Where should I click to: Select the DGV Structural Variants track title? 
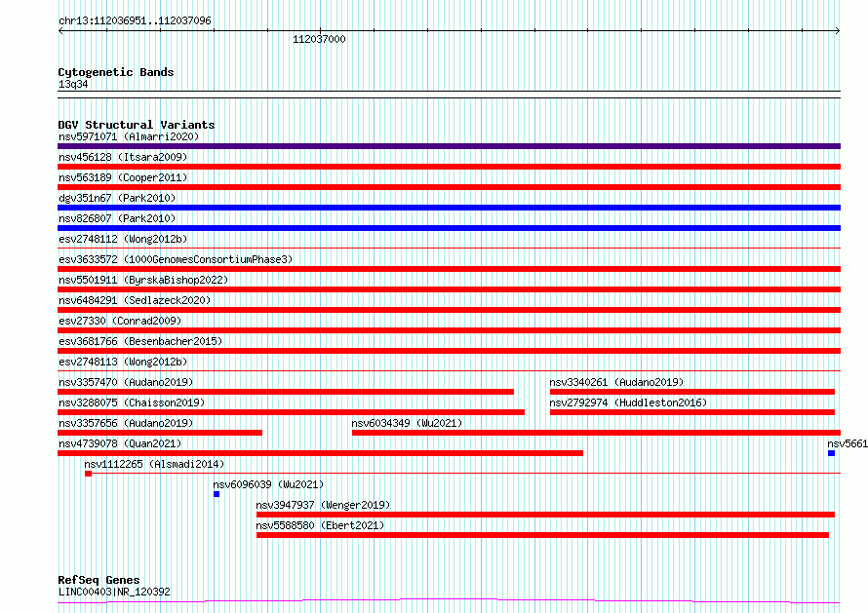137,125
